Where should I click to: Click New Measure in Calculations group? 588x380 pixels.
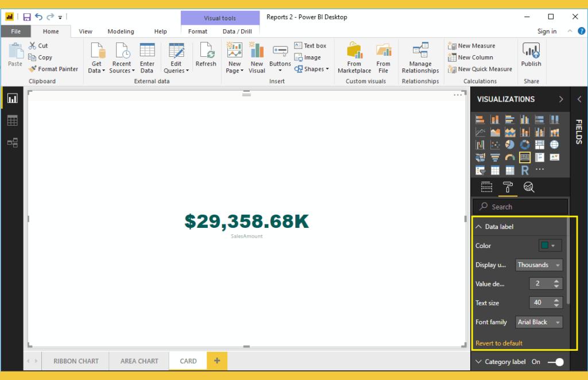tap(471, 46)
